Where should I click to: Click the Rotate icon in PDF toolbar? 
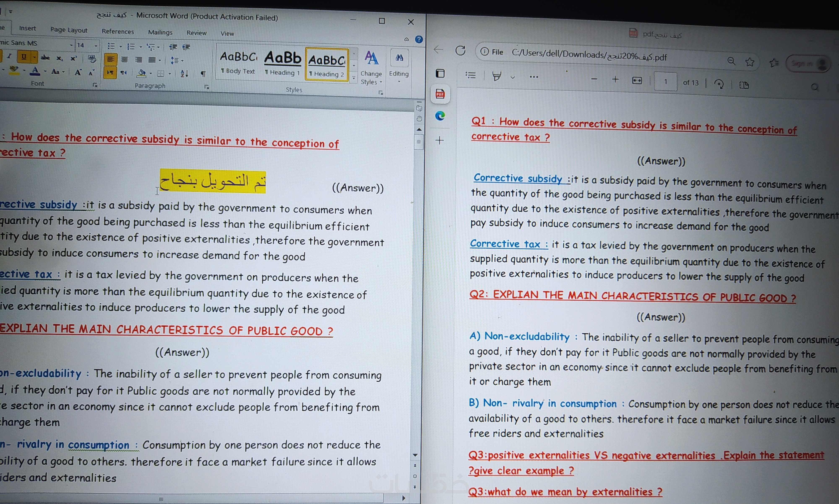click(x=719, y=84)
